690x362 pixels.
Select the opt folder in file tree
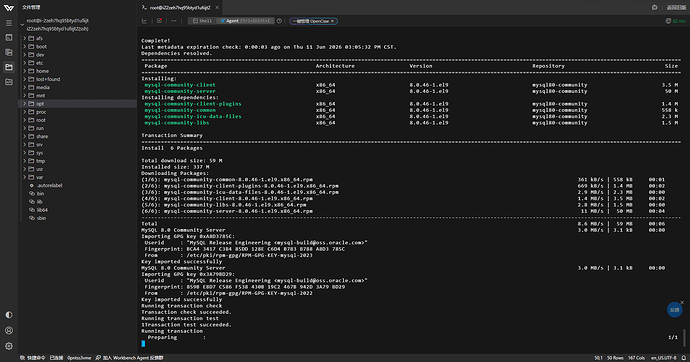(x=78, y=104)
